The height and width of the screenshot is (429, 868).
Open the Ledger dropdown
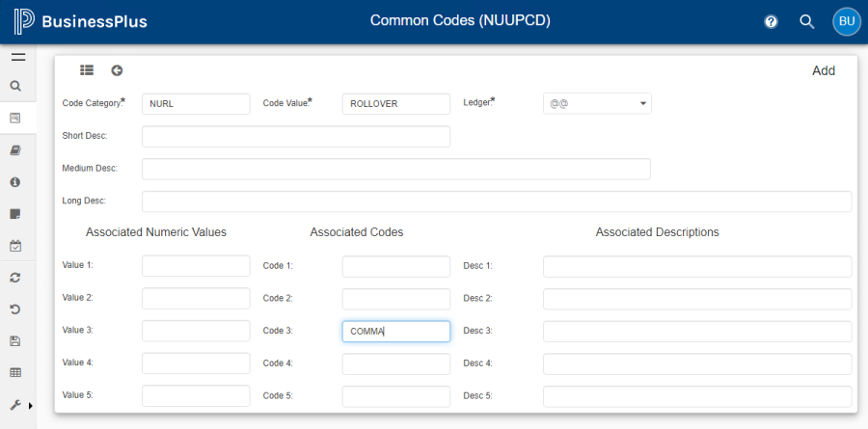pos(597,103)
